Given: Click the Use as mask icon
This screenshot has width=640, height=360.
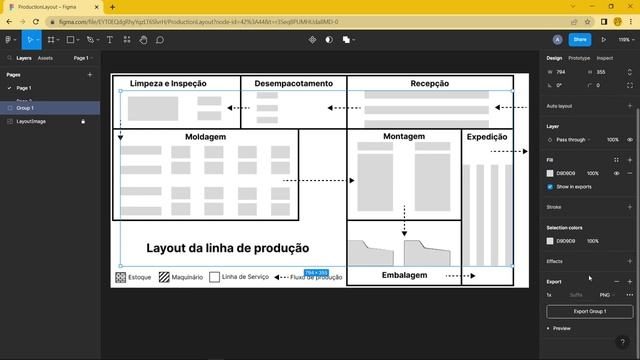Looking at the screenshot, I should point(329,40).
